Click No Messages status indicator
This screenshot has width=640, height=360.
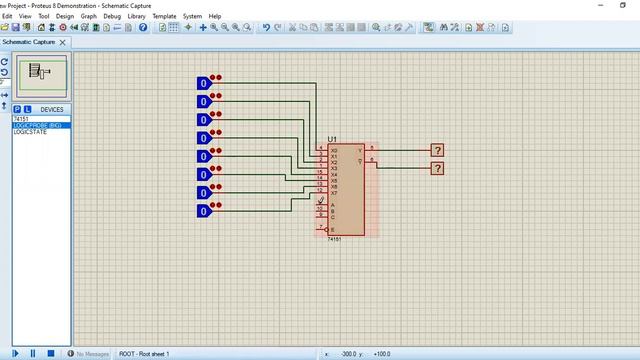[88, 354]
